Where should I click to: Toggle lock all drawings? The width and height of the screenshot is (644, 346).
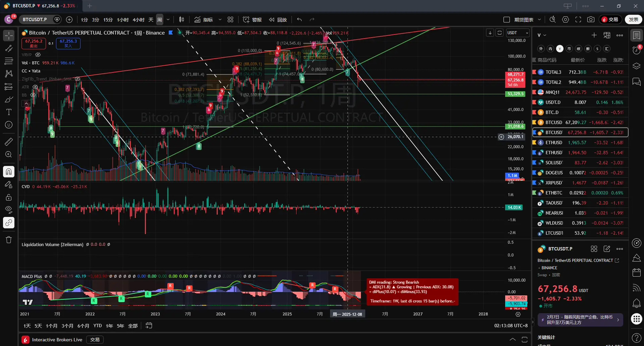coord(8,197)
